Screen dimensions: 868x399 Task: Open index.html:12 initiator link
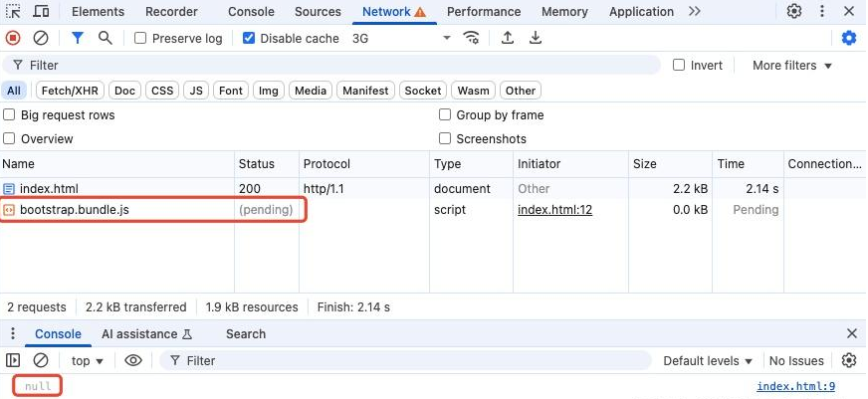554,210
